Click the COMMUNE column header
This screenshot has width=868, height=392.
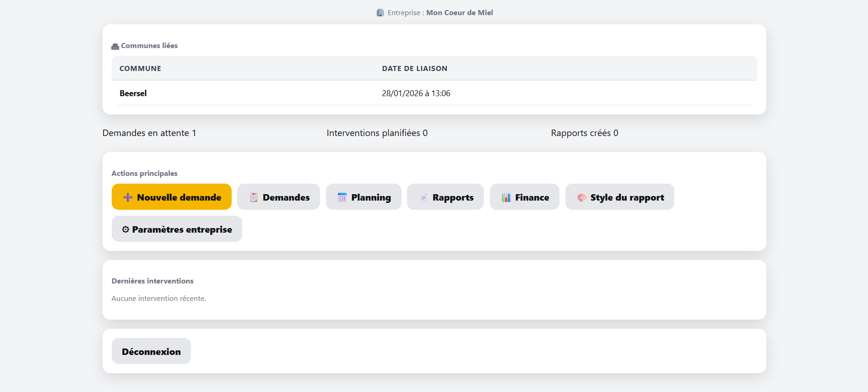coord(140,69)
